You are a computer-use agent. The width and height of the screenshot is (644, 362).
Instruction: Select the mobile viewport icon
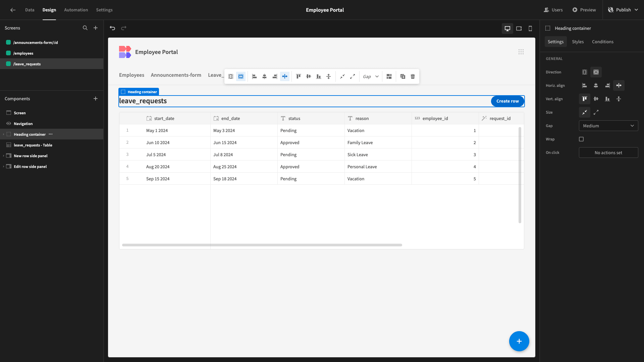(530, 28)
